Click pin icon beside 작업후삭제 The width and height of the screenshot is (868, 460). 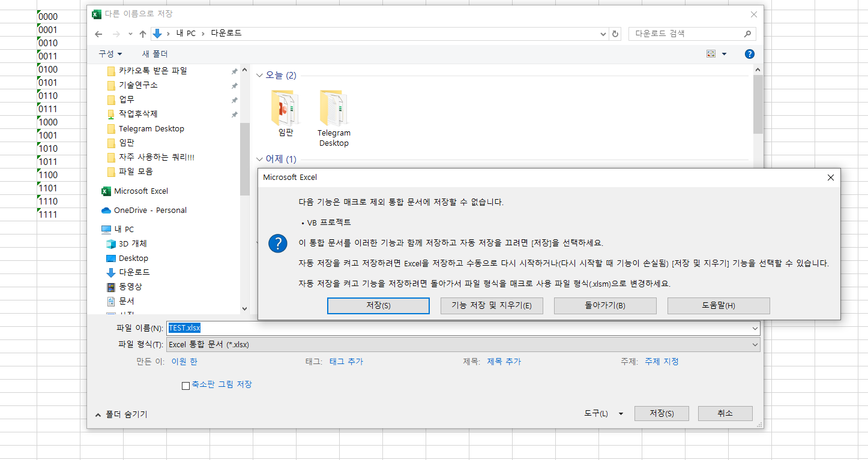point(234,115)
